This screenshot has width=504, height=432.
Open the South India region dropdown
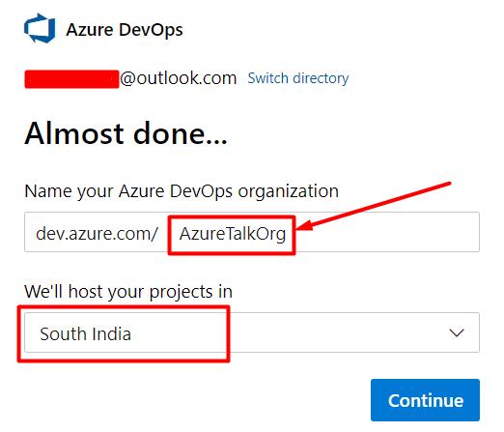pos(252,332)
